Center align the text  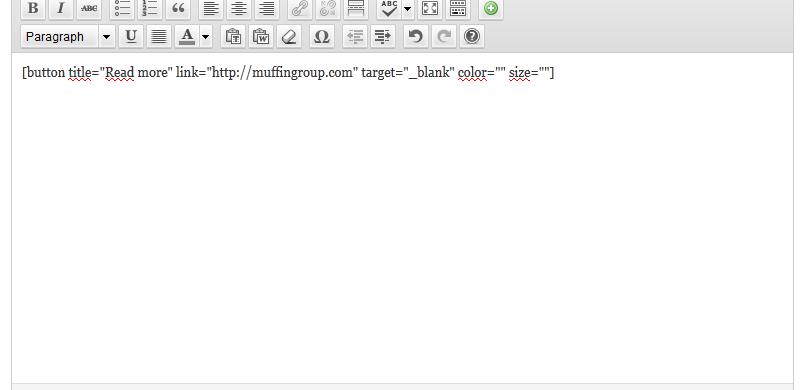[239, 9]
